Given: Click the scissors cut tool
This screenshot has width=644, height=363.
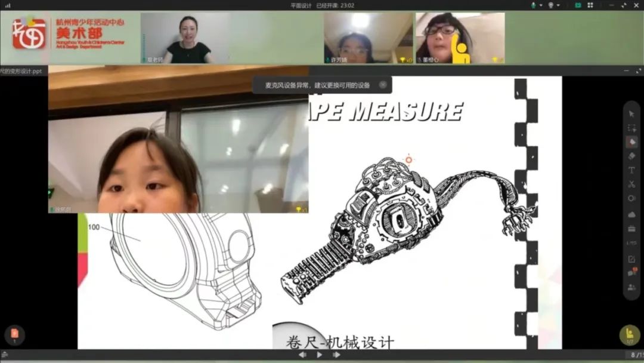Looking at the screenshot, I should point(631,184).
